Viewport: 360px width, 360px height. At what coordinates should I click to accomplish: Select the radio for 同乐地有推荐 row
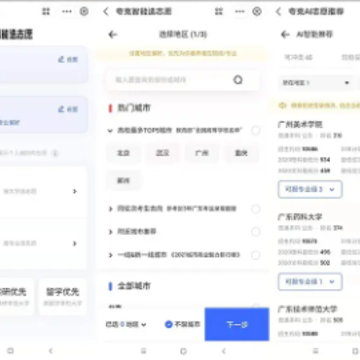256,232
